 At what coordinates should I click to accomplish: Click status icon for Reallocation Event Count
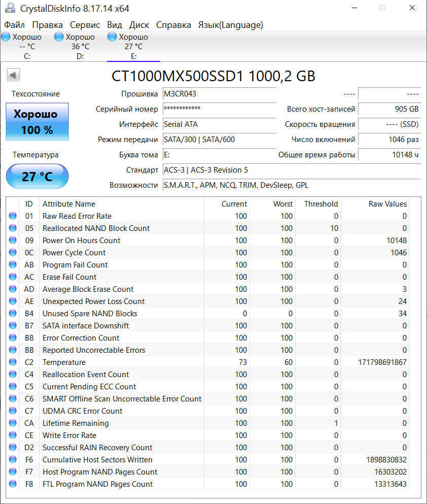(13, 375)
